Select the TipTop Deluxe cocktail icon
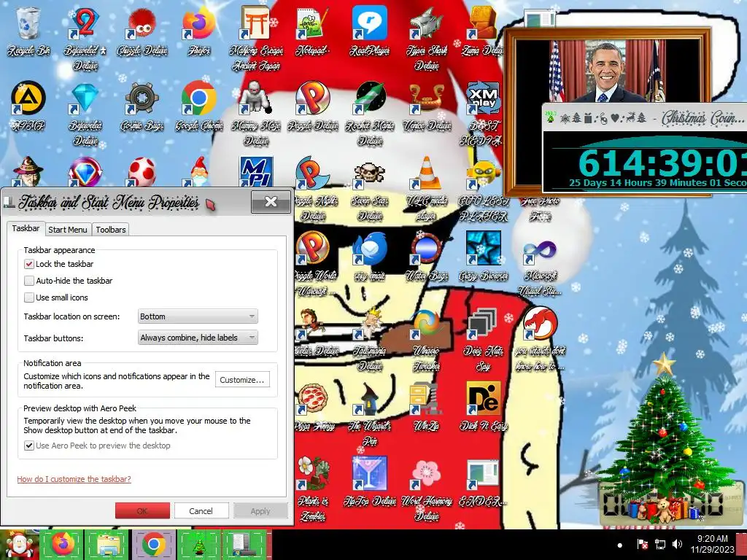The width and height of the screenshot is (747, 560). (x=370, y=482)
